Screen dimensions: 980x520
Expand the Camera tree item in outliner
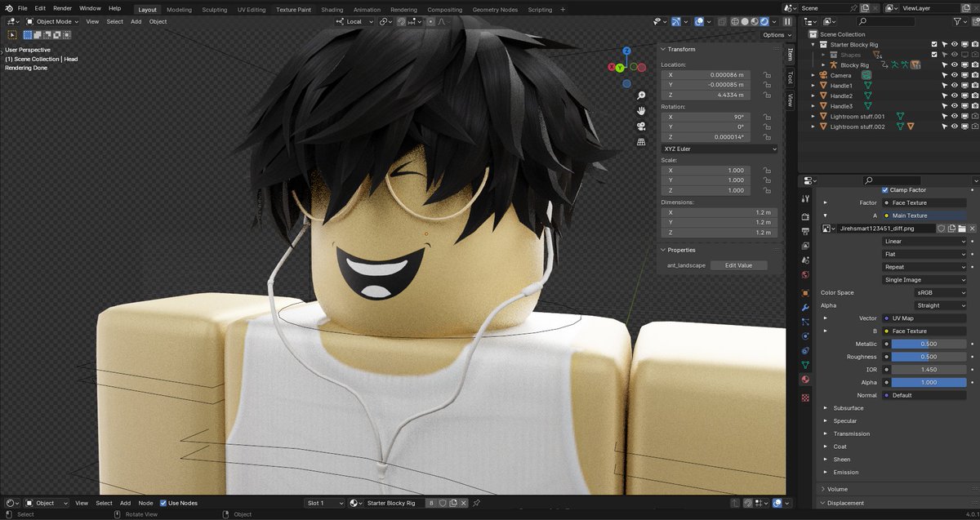point(813,75)
